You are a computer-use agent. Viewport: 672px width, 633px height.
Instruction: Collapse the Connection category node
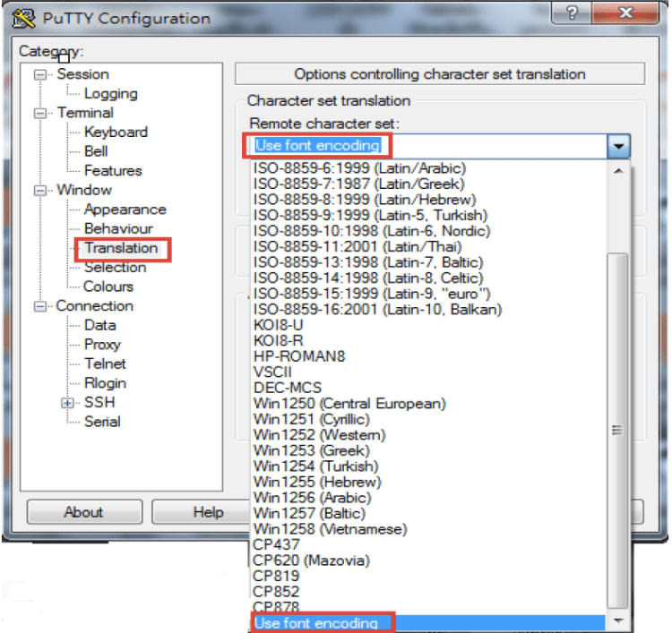point(40,306)
